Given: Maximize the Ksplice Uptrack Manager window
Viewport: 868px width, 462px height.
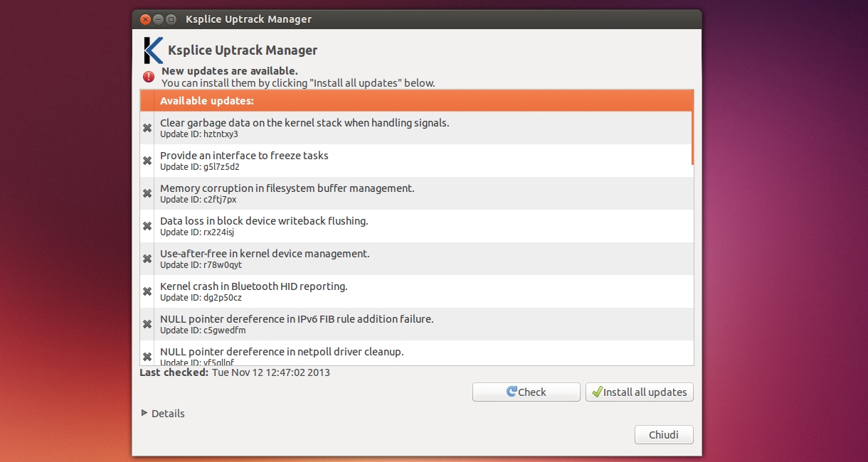Looking at the screenshot, I should coord(171,19).
